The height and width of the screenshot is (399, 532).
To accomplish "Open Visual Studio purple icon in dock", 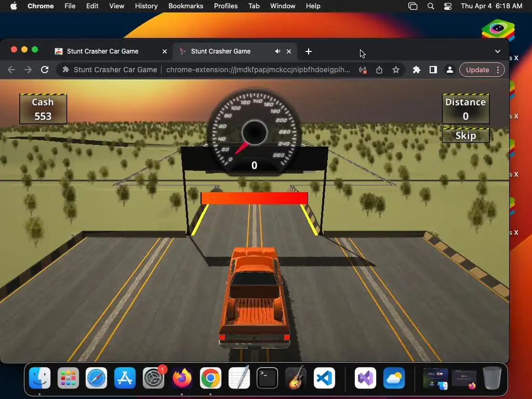I will click(x=365, y=378).
